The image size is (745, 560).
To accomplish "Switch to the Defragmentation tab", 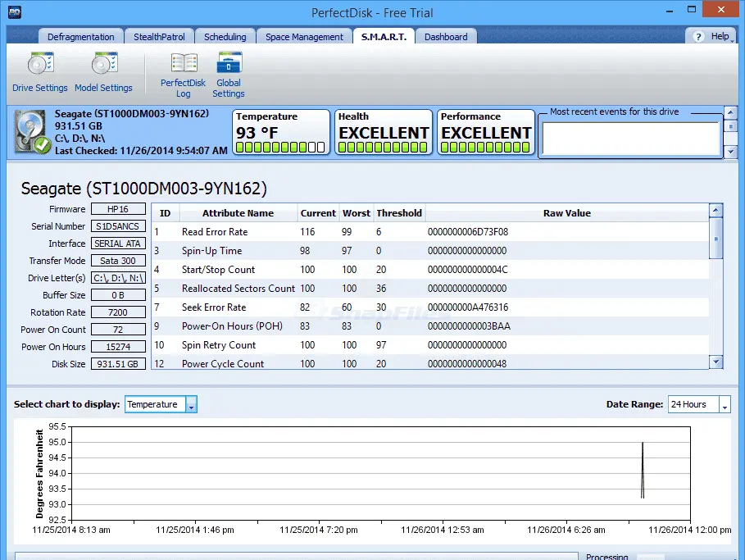I will coord(81,37).
